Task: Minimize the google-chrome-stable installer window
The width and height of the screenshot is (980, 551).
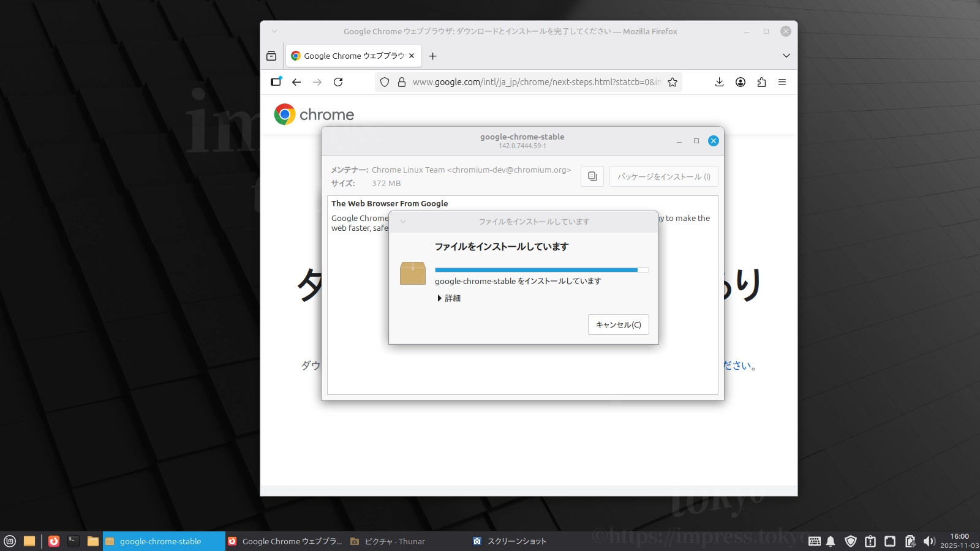Action: click(679, 141)
